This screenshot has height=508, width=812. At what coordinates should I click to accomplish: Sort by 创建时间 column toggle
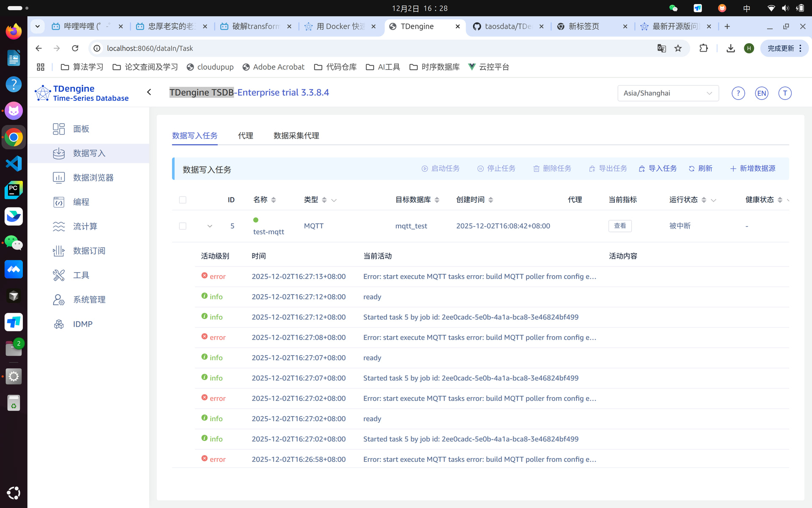coord(491,200)
